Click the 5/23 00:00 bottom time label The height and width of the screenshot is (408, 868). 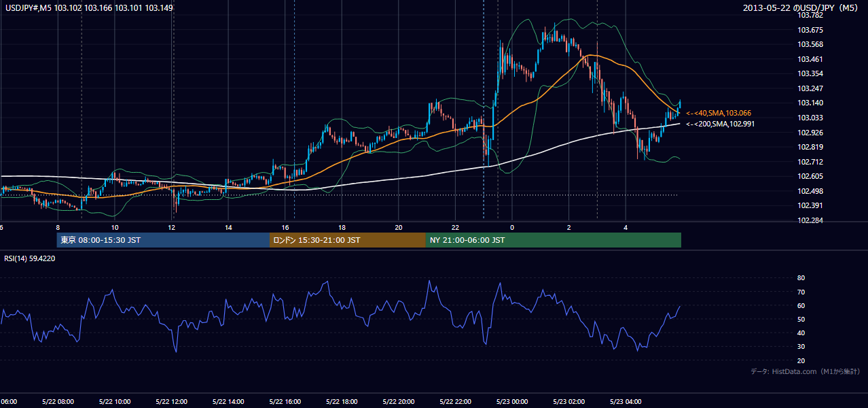[512, 402]
